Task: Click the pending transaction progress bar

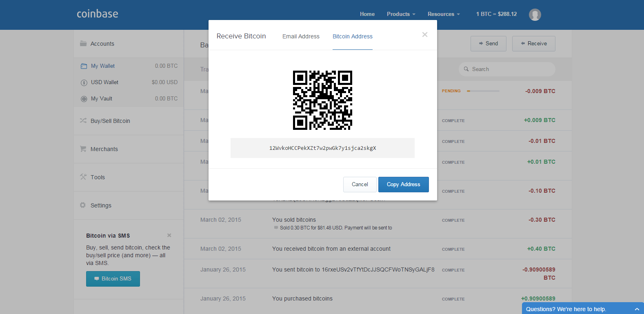Action: (483, 91)
